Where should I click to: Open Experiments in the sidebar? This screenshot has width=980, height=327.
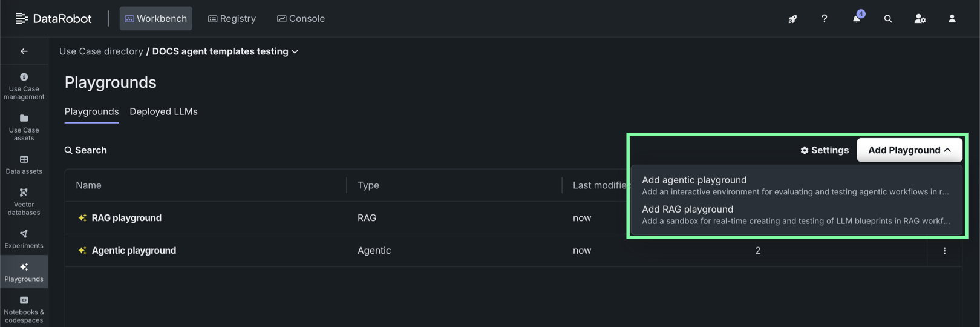24,239
